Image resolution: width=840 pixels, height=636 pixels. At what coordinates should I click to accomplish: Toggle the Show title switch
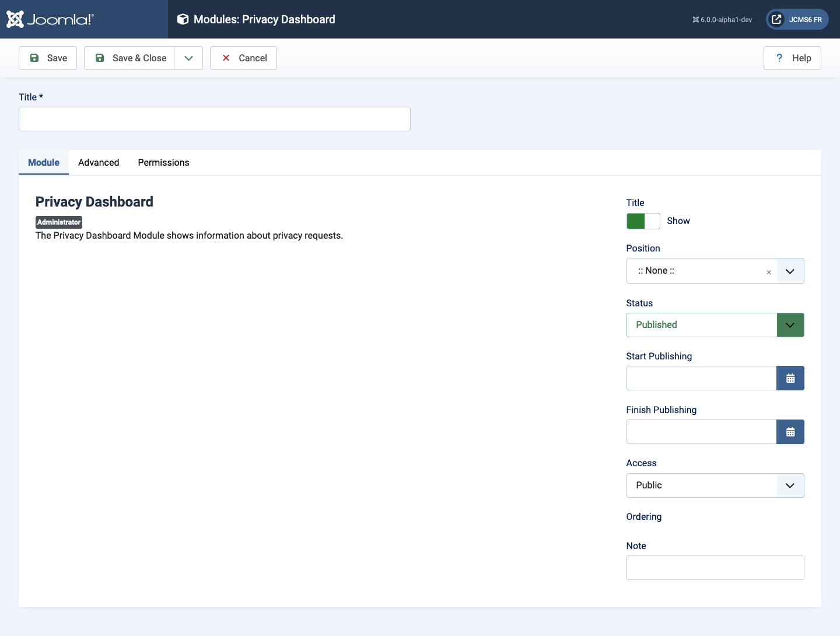(x=643, y=221)
